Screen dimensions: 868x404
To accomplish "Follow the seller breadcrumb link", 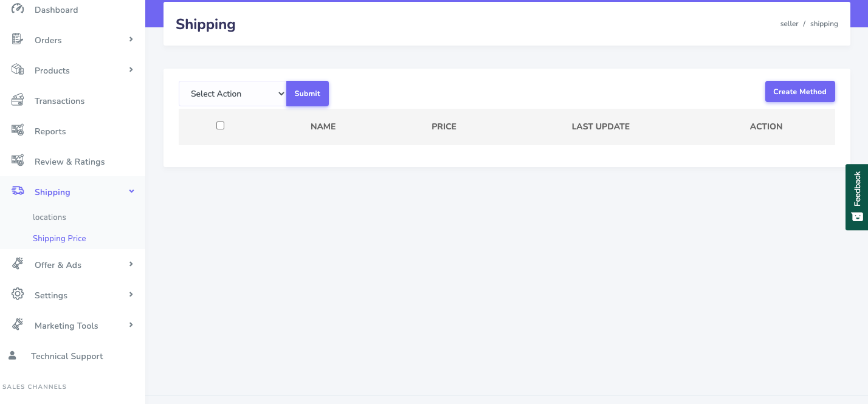I will click(x=789, y=24).
